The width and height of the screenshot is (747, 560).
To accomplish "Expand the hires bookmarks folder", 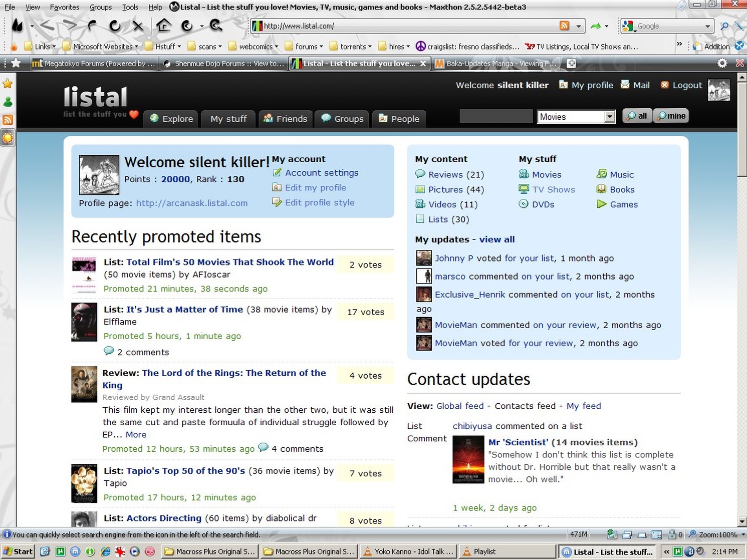I will pos(394,47).
